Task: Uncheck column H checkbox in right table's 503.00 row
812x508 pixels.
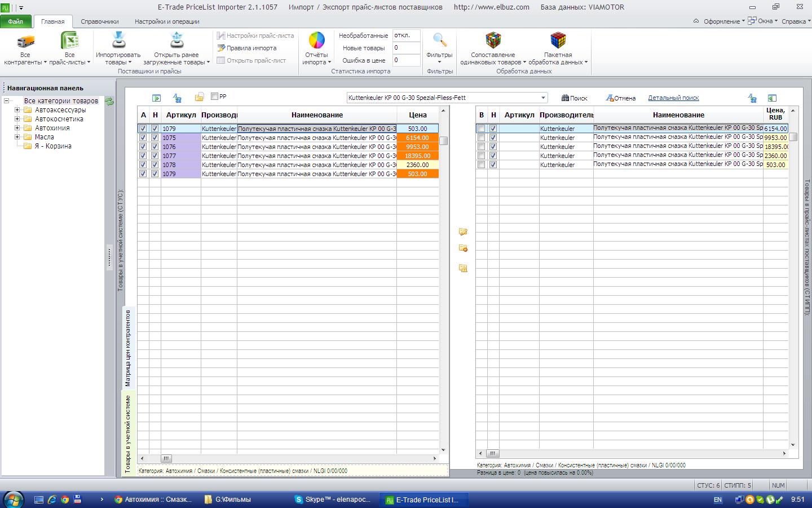Action: tap(493, 165)
